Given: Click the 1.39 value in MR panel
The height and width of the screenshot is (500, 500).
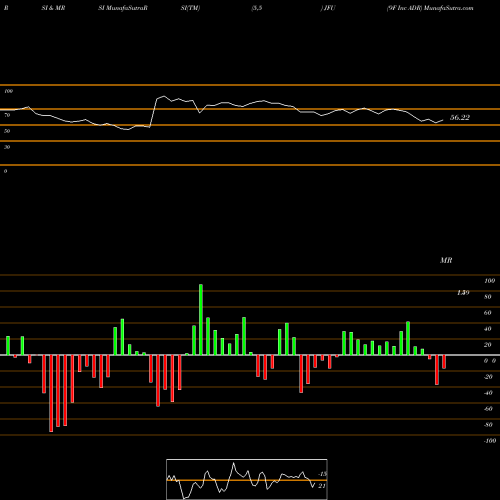Looking at the screenshot, I should click(463, 293).
